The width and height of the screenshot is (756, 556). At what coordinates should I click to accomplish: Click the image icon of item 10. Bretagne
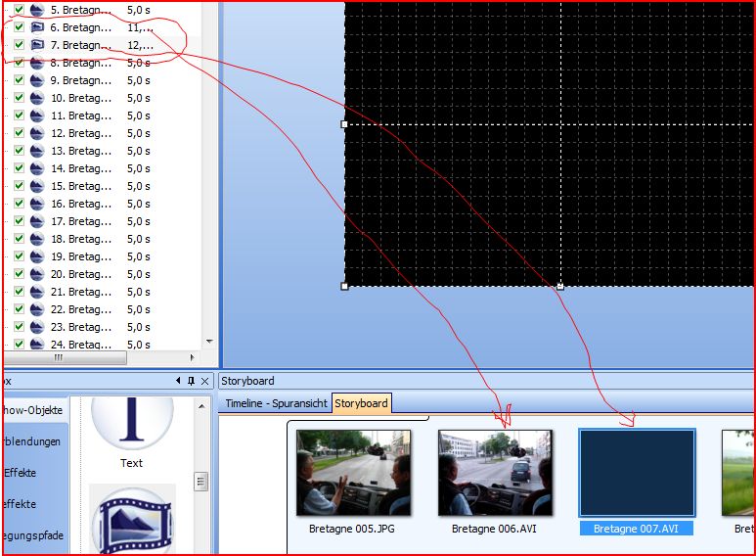[37, 98]
